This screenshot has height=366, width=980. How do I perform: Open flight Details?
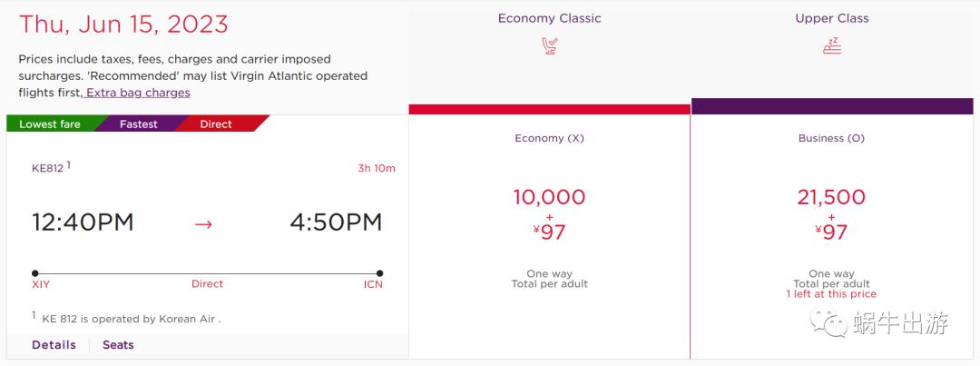pyautogui.click(x=54, y=345)
